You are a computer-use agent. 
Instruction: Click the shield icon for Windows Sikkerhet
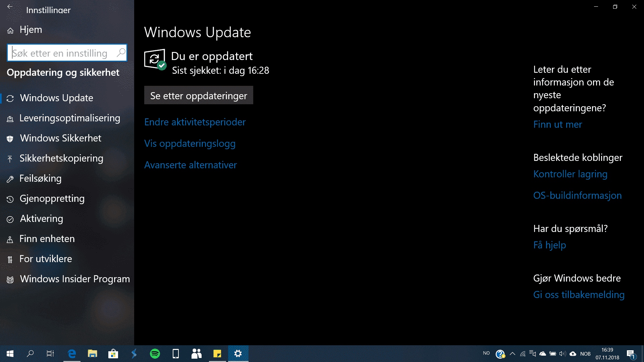(x=10, y=138)
